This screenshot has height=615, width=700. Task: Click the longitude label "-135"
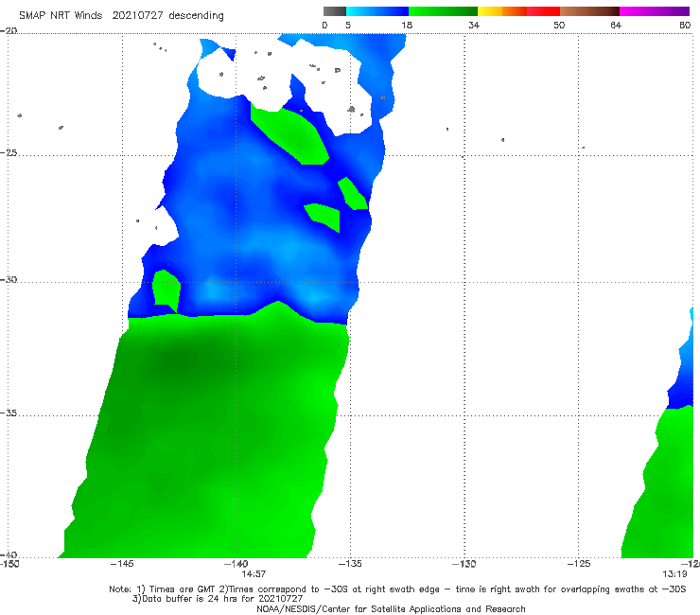(350, 564)
